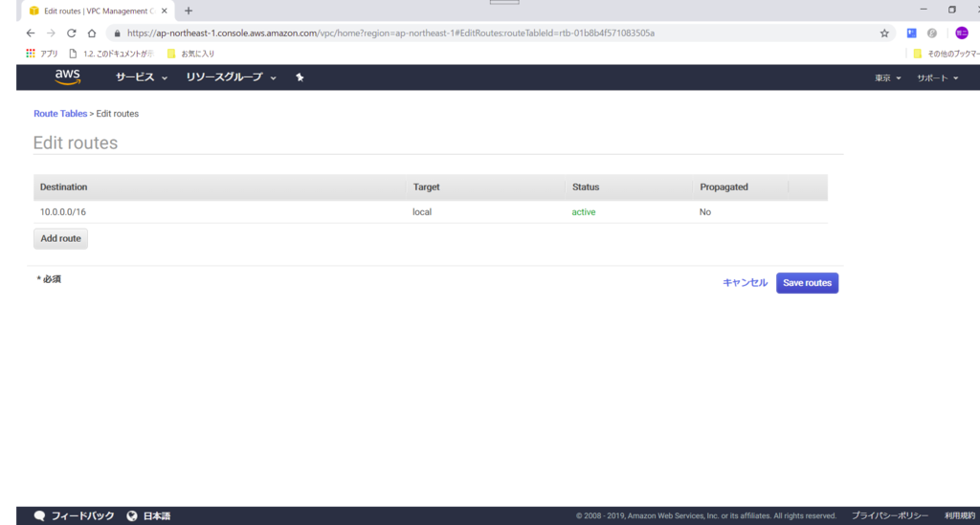Click the Propagated column header

click(x=724, y=187)
